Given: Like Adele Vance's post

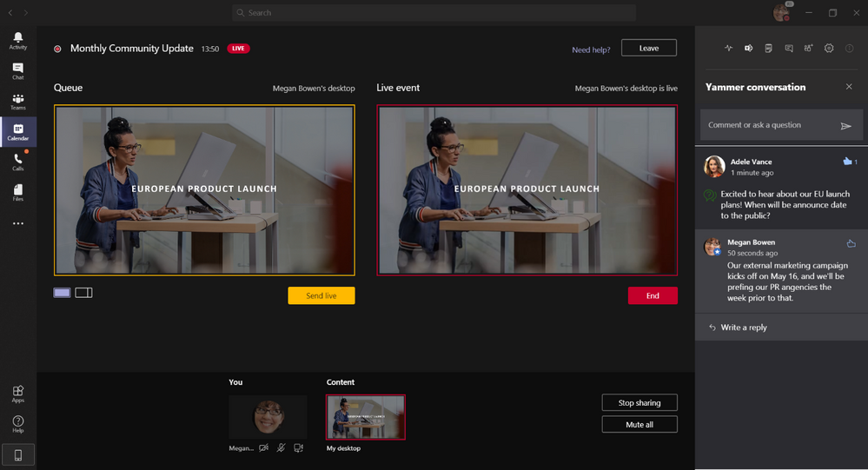Looking at the screenshot, I should (x=847, y=162).
